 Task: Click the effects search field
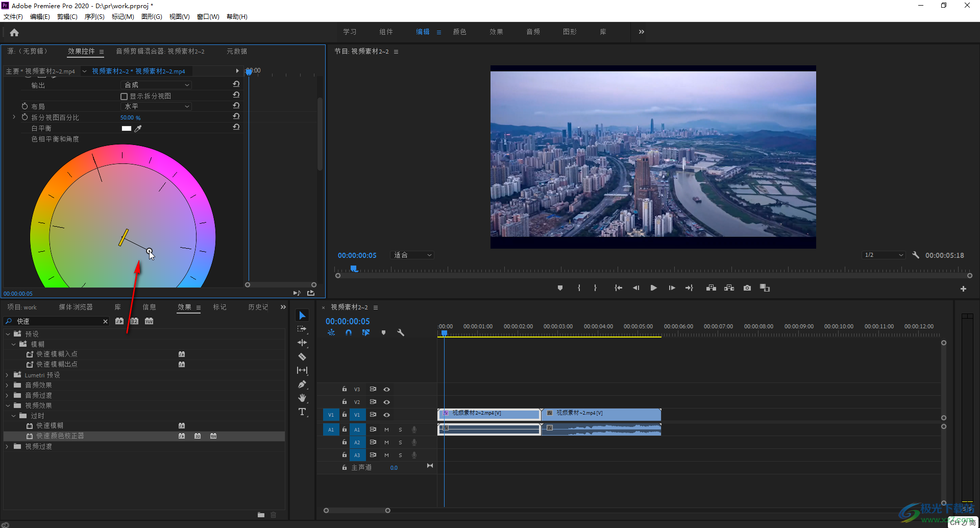tap(57, 321)
